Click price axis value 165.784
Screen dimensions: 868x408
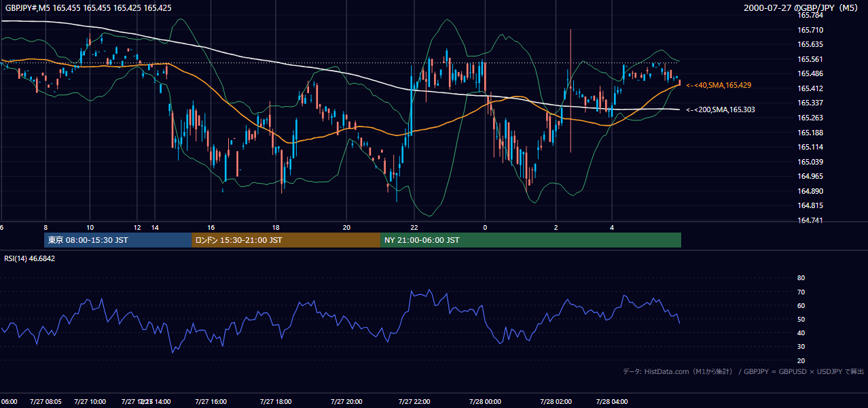(810, 15)
